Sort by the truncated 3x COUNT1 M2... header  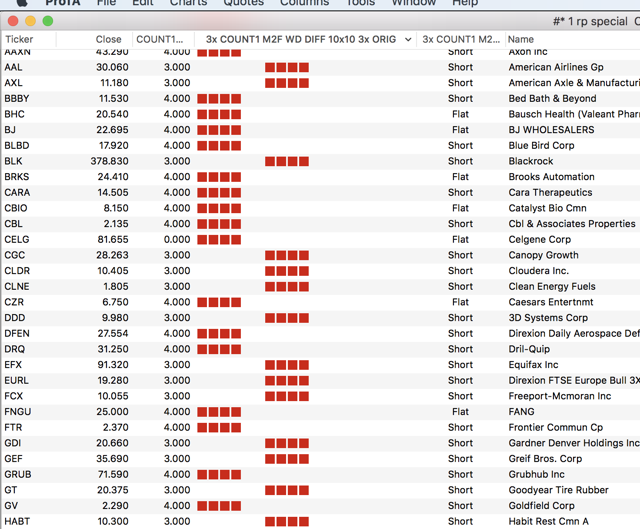tap(461, 39)
